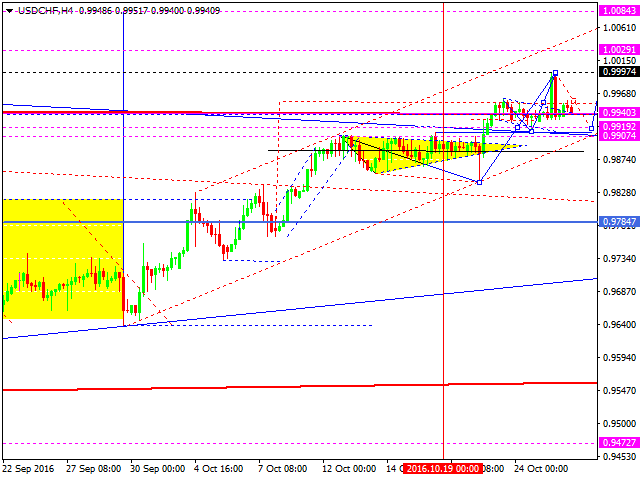Select the blue 0.97847 level label

pos(619,222)
